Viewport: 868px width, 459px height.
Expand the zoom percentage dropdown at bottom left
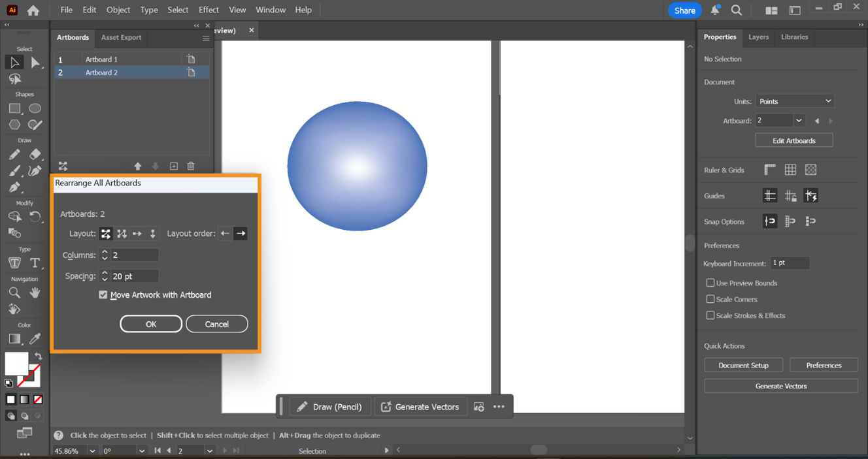point(92,450)
